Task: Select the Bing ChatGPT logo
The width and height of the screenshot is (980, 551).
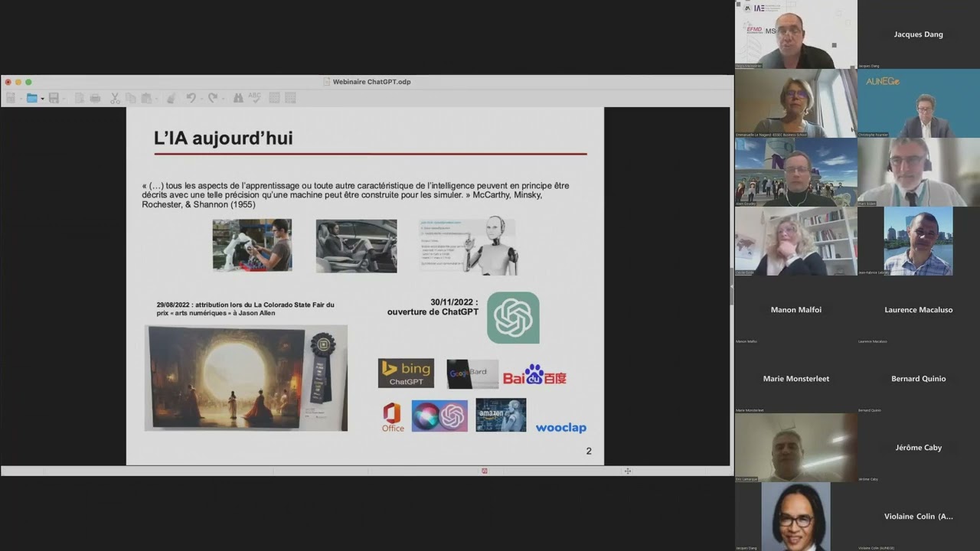Action: [x=406, y=373]
